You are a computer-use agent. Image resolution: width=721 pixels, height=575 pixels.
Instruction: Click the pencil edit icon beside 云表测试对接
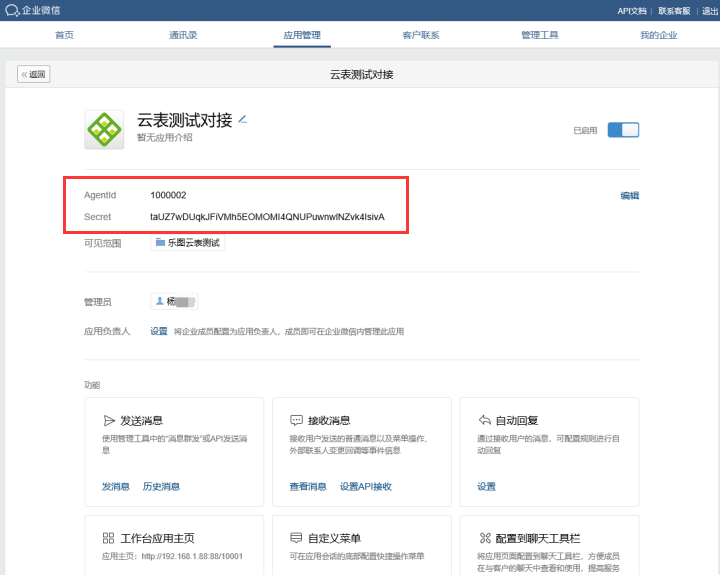click(x=243, y=120)
